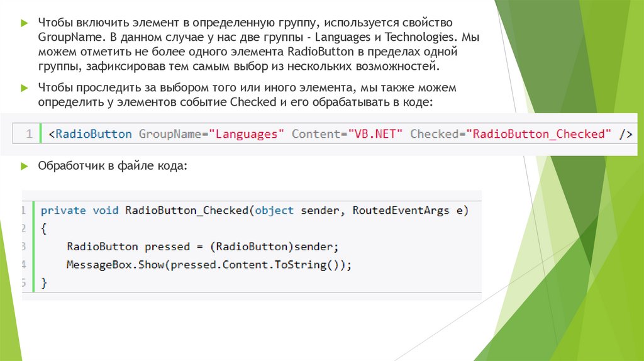Click 'private void' keywords in C# code
Image resolution: width=644 pixels, height=361 pixels.
(x=79, y=210)
